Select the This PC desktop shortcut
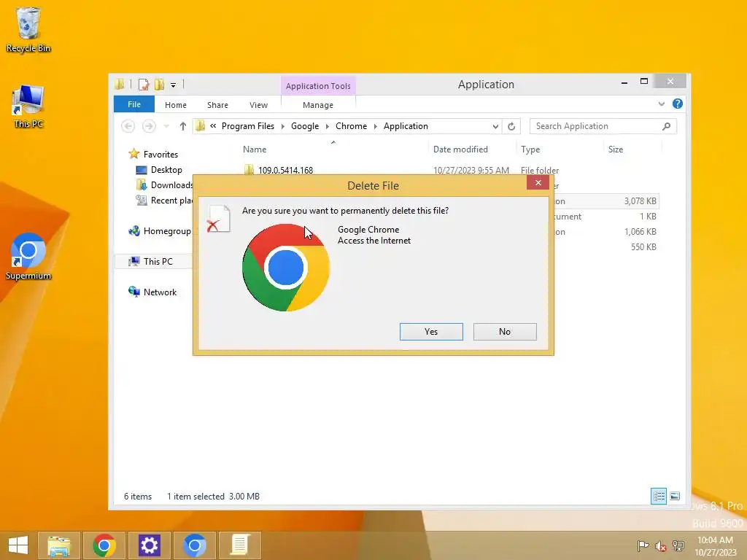This screenshot has width=747, height=560. [28, 106]
